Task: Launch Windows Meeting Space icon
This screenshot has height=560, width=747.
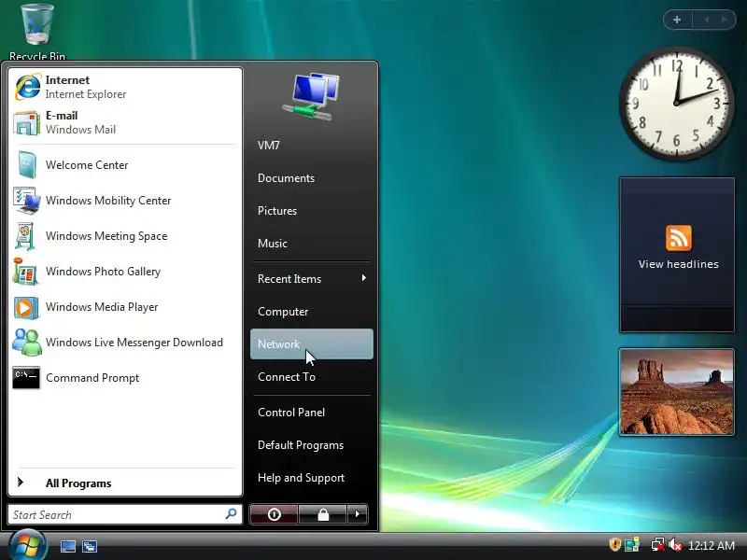Action: point(25,236)
